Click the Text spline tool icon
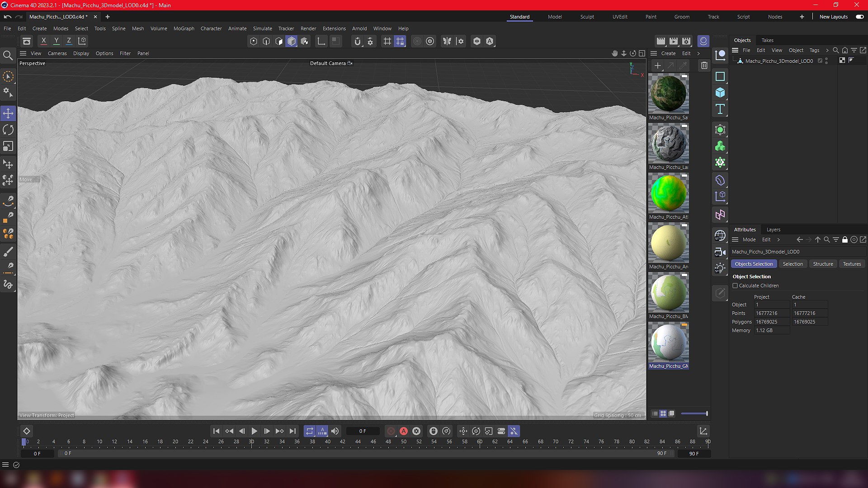The width and height of the screenshot is (868, 488). [x=720, y=109]
